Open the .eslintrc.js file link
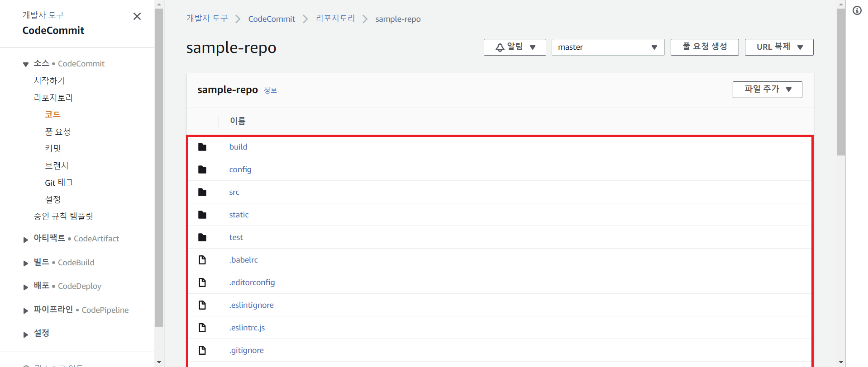 (x=247, y=328)
